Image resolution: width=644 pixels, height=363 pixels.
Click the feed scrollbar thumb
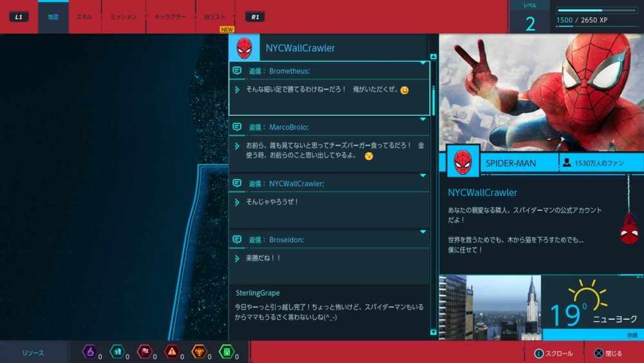[433, 101]
